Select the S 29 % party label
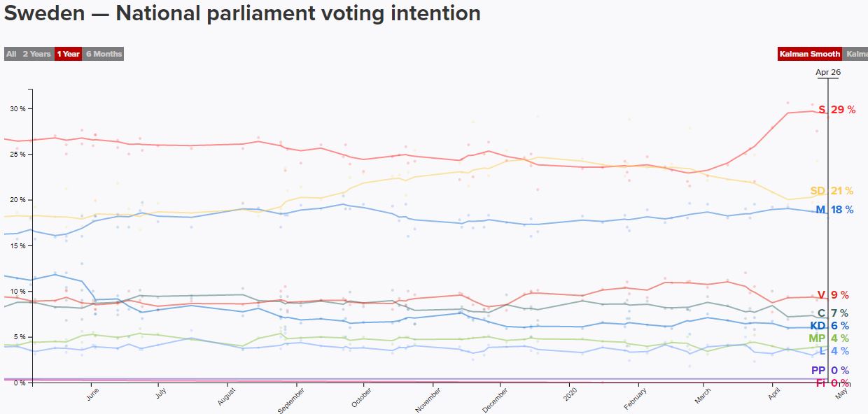This screenshot has width=868, height=414. 836,110
